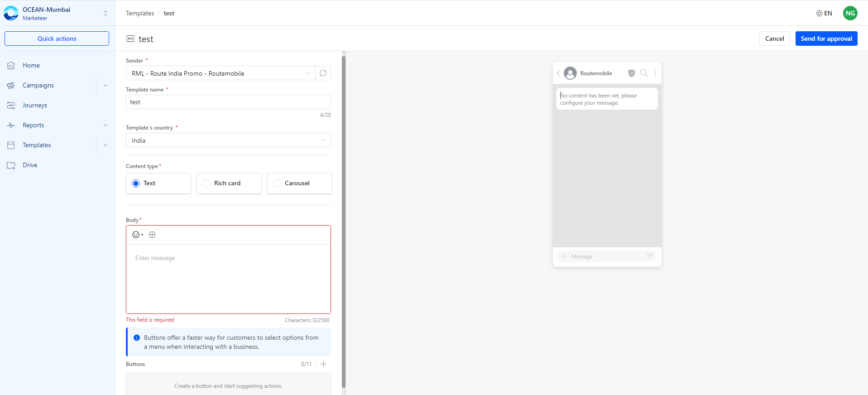The width and height of the screenshot is (868, 395).
Task: Click the Cancel button
Action: [774, 39]
